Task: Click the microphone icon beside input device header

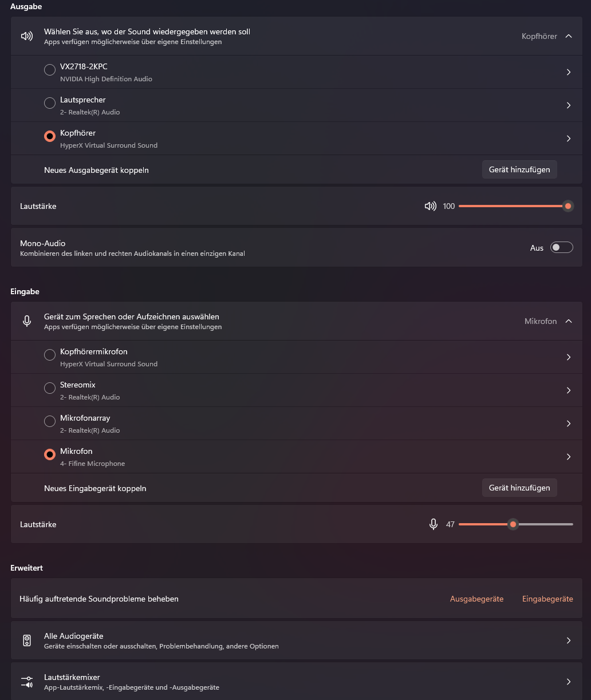Action: [x=27, y=321]
